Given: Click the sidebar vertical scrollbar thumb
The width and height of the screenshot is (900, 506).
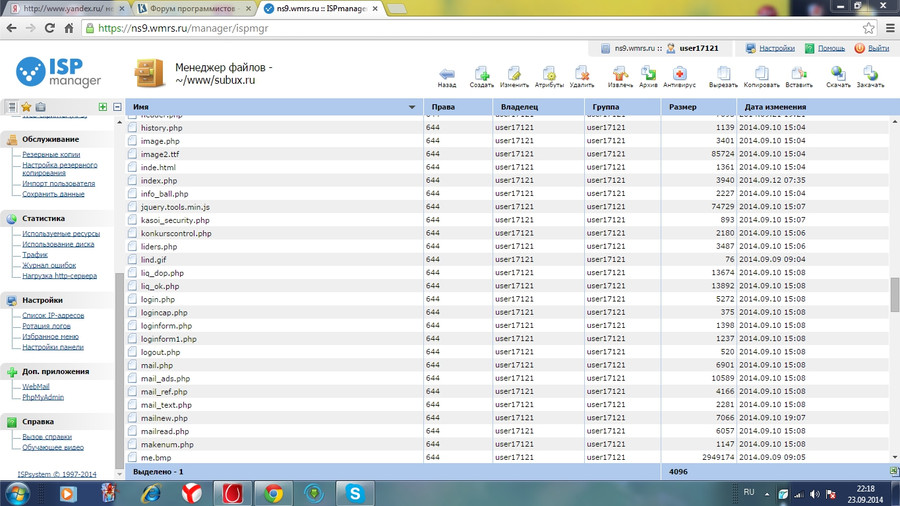Looking at the screenshot, I should coord(119,370).
